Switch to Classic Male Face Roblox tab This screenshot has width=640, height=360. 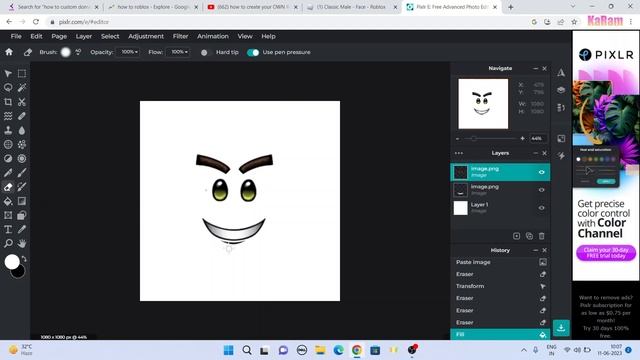click(x=351, y=7)
